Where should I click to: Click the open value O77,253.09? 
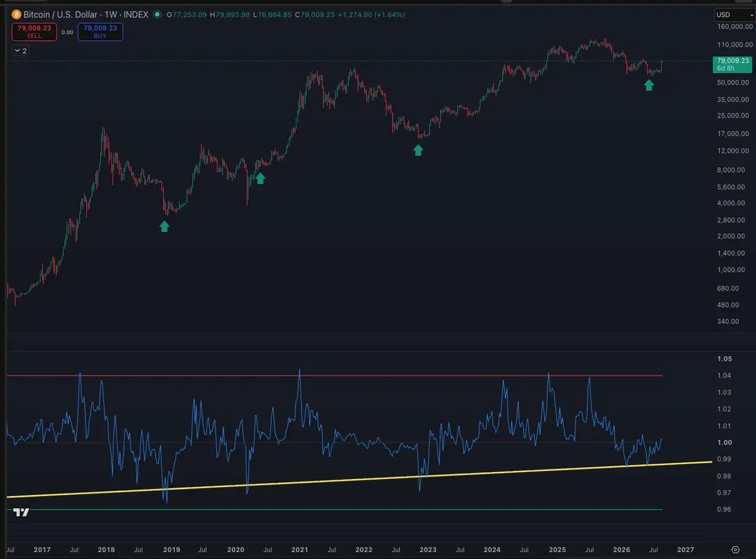(188, 14)
